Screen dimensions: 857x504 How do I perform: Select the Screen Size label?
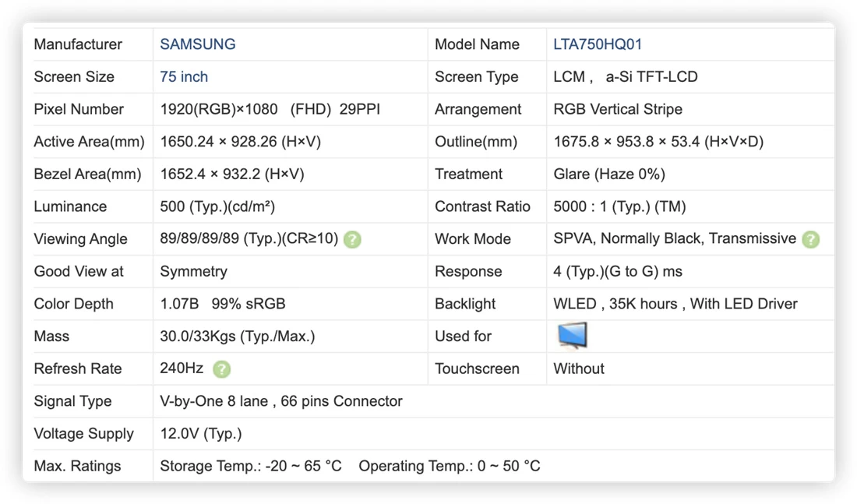click(74, 76)
